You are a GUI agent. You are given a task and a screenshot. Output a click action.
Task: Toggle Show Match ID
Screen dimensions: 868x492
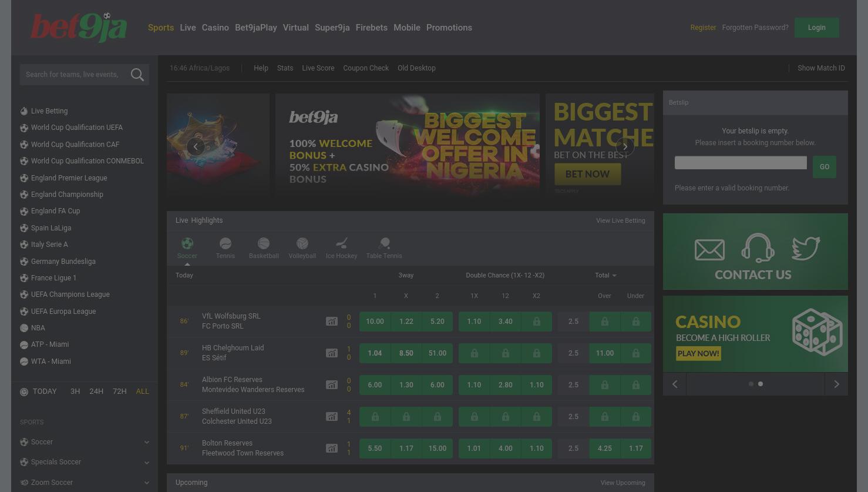coord(821,68)
